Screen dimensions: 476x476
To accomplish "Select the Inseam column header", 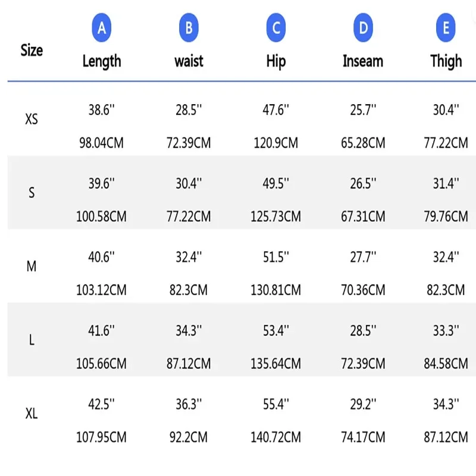I will [x=363, y=61].
